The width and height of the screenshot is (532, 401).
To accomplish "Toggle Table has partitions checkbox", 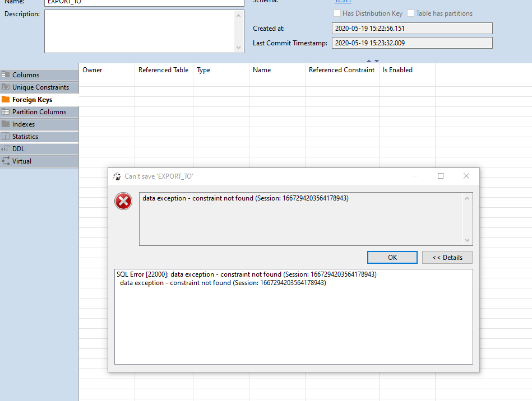I will click(x=410, y=13).
